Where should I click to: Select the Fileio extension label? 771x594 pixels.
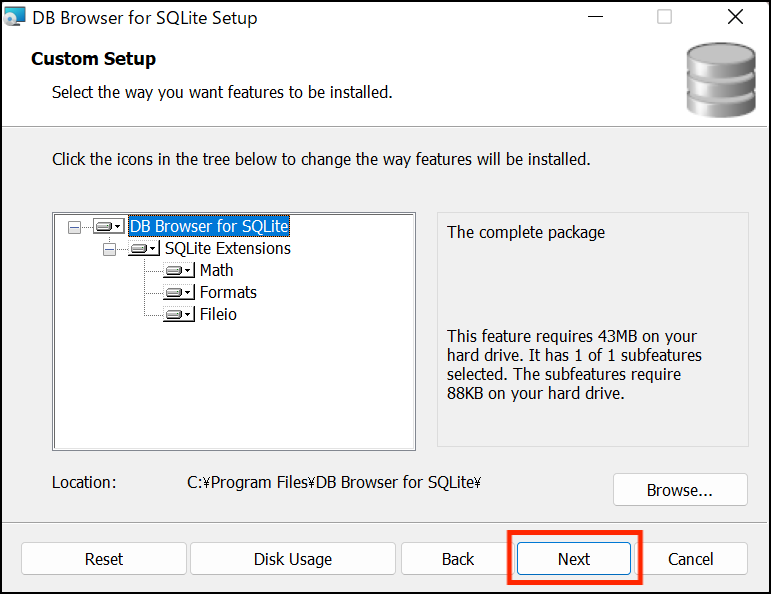pyautogui.click(x=218, y=315)
